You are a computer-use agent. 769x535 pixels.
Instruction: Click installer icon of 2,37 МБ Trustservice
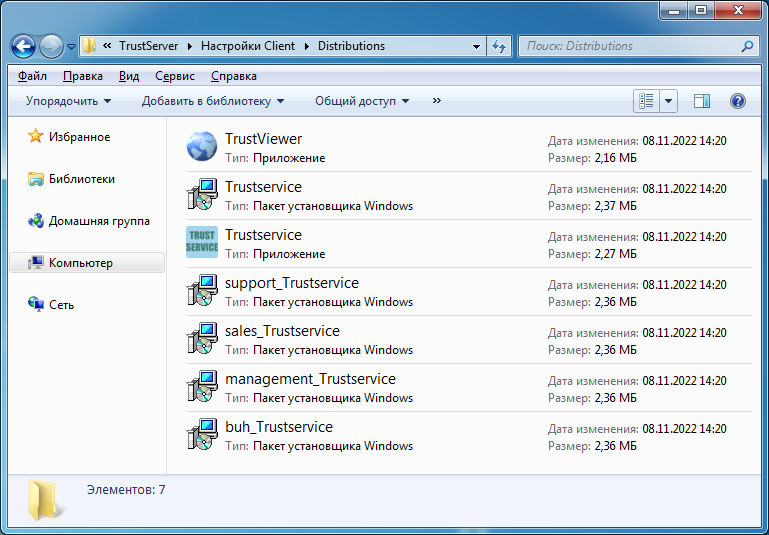tap(202, 194)
